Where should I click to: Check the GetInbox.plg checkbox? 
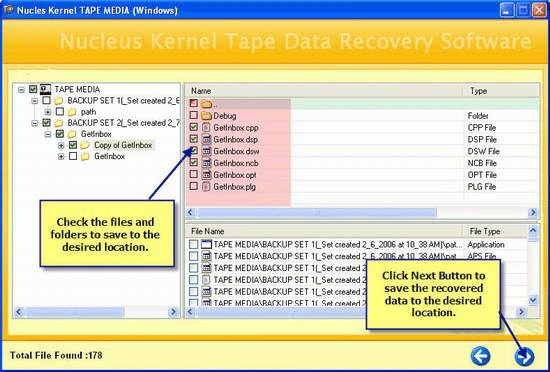tap(194, 186)
